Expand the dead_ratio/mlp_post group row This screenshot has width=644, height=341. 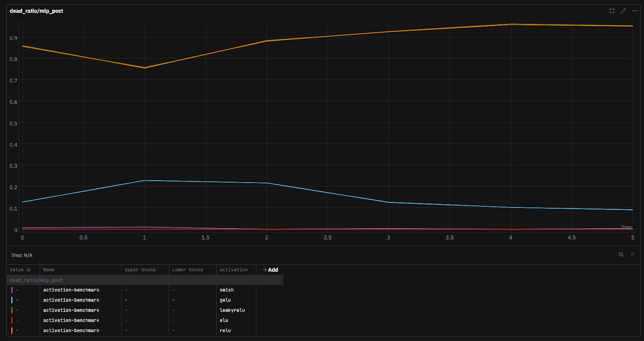(x=36, y=280)
